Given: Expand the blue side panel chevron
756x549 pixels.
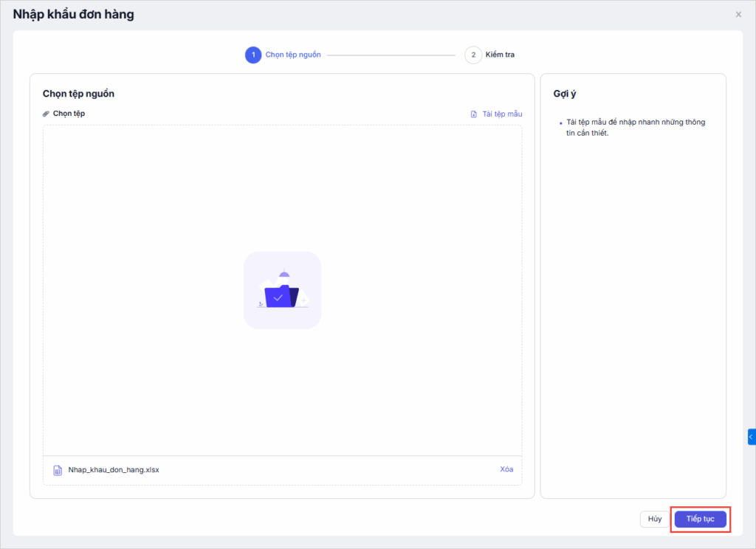Looking at the screenshot, I should point(751,437).
